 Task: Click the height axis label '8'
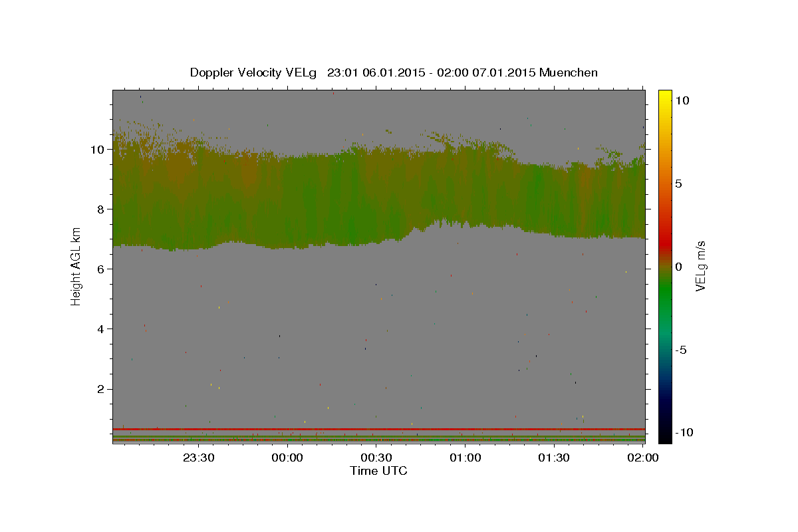point(102,209)
